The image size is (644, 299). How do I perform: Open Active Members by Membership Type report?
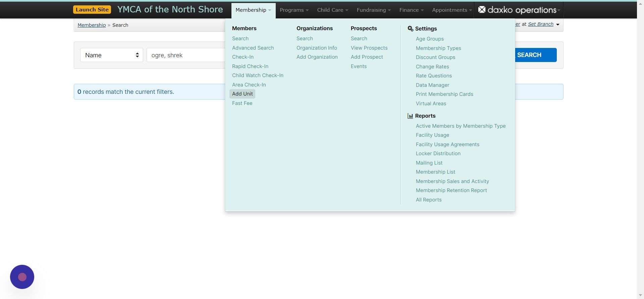[x=461, y=126]
